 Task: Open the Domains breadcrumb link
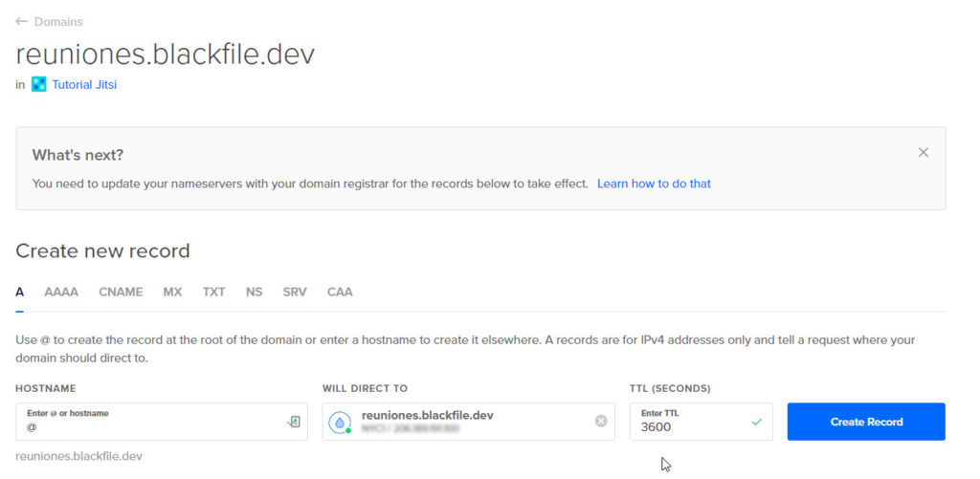click(x=58, y=22)
